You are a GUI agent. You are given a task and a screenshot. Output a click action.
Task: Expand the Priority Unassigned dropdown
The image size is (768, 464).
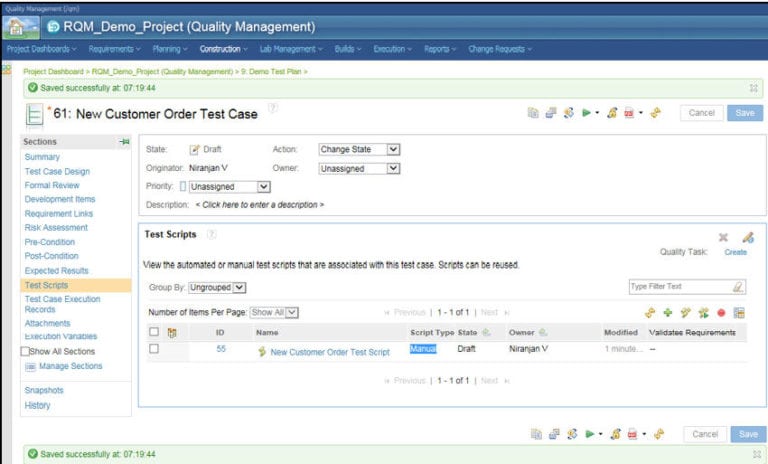click(229, 186)
